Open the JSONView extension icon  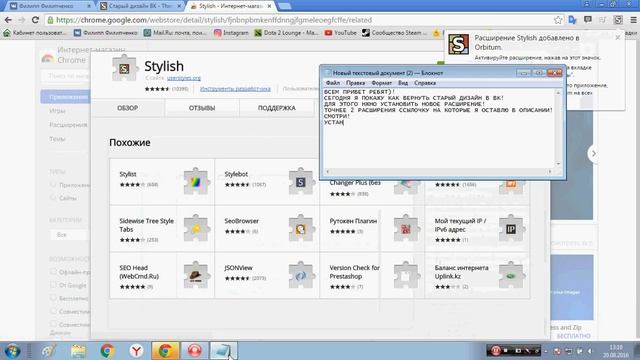pyautogui.click(x=301, y=275)
